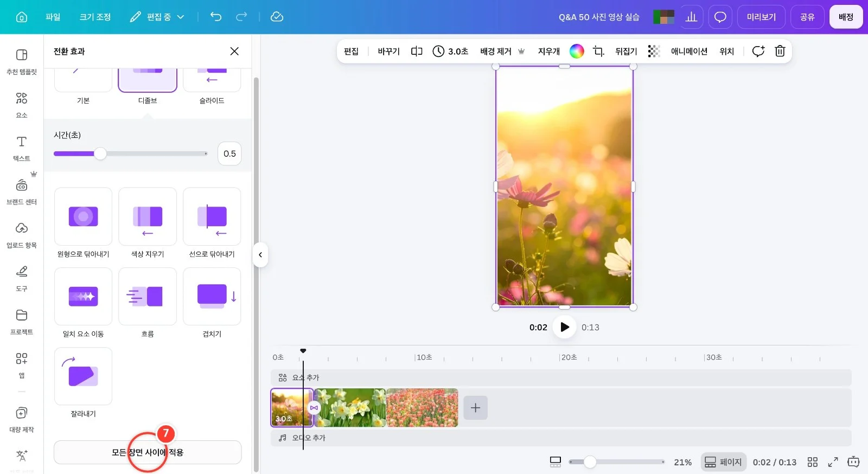Open 대량 제작 sidebar panel
The width and height of the screenshot is (868, 474).
pos(22,419)
